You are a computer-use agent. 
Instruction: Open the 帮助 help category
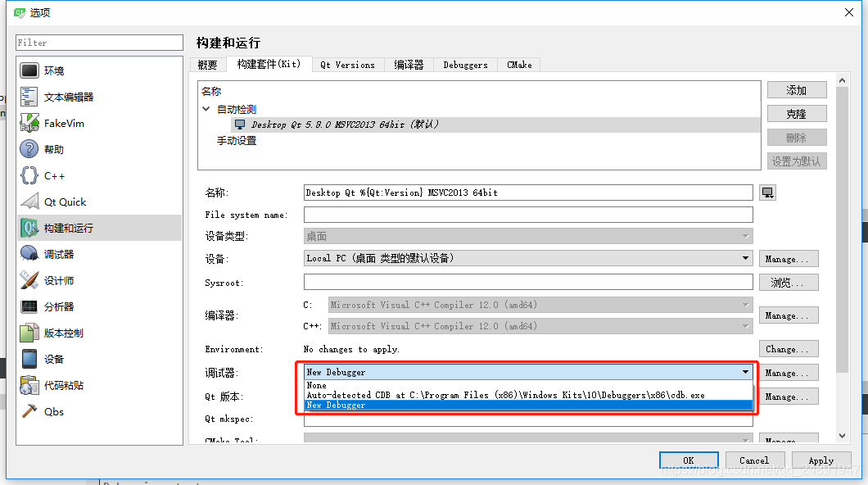[x=100, y=149]
